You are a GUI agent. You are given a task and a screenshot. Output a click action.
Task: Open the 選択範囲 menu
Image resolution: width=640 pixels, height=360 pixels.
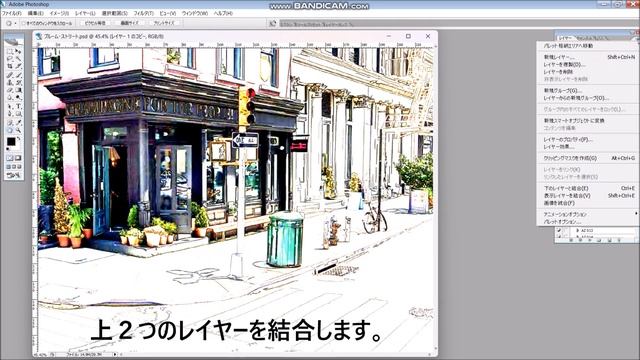(115, 13)
